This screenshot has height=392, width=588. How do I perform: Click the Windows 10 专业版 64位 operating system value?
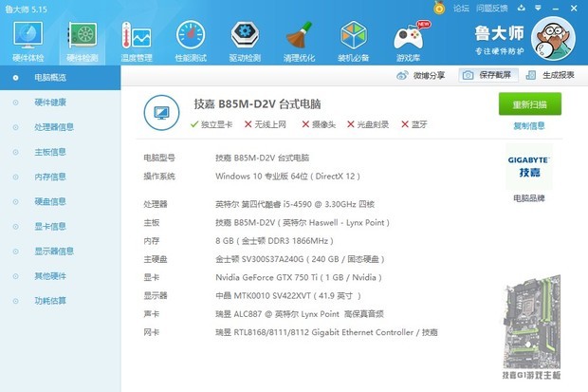point(287,177)
